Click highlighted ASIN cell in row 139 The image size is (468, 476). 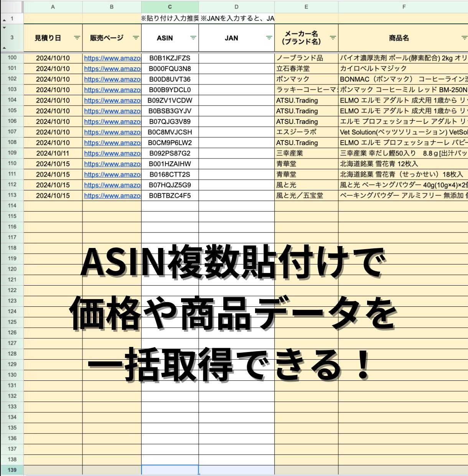[170, 470]
